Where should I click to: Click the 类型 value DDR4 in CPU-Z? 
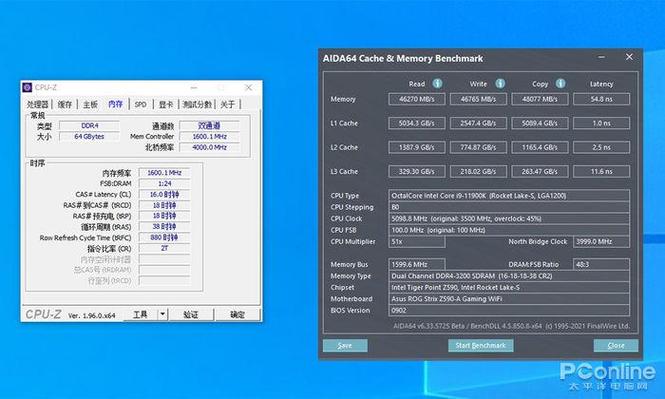click(89, 126)
